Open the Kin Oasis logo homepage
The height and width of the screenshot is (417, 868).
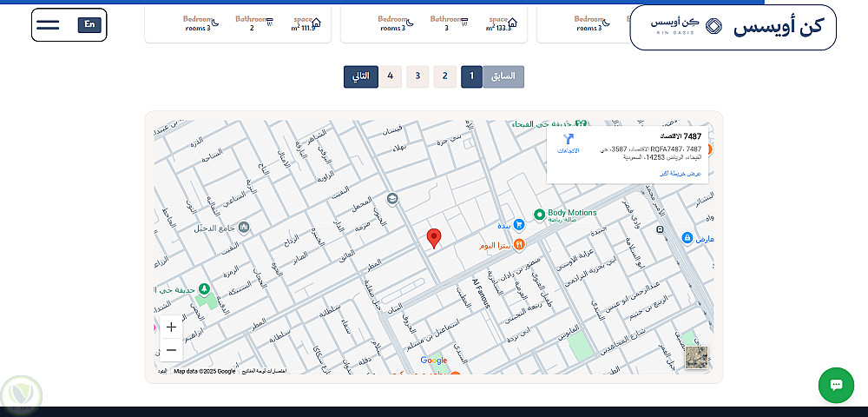click(x=733, y=27)
